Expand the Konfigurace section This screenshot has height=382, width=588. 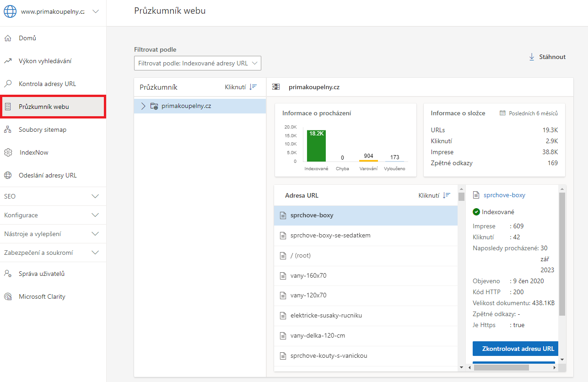coord(53,215)
